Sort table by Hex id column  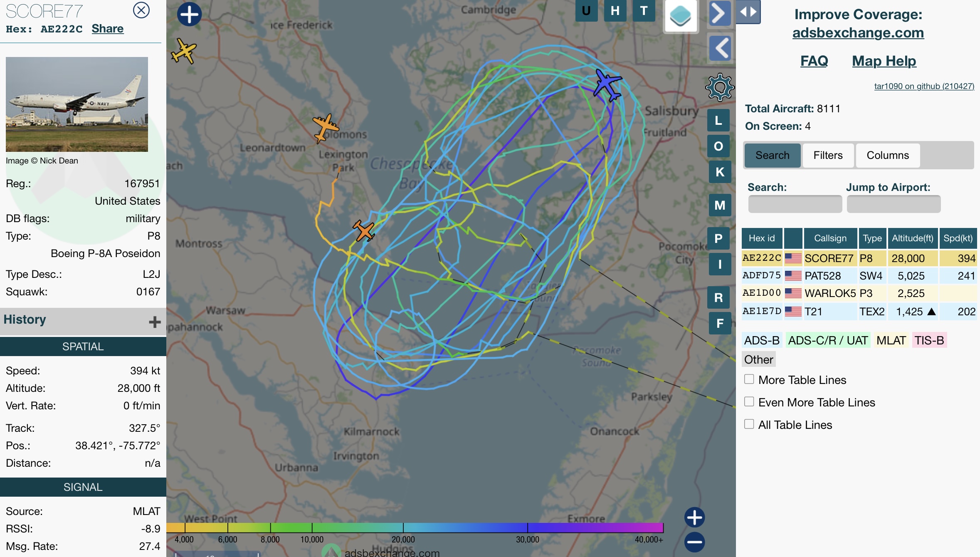(762, 238)
